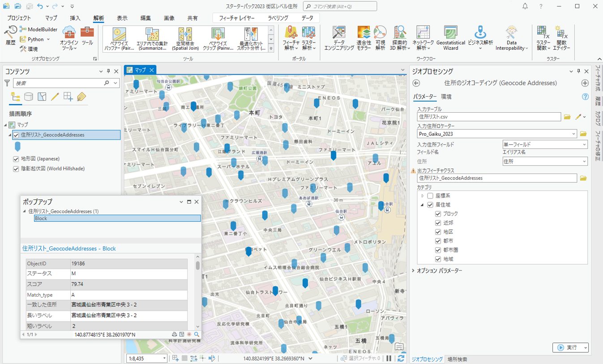Viewport: 603px width, 364px height.
Task: Open geoprocessing History
Action: (x=11, y=36)
